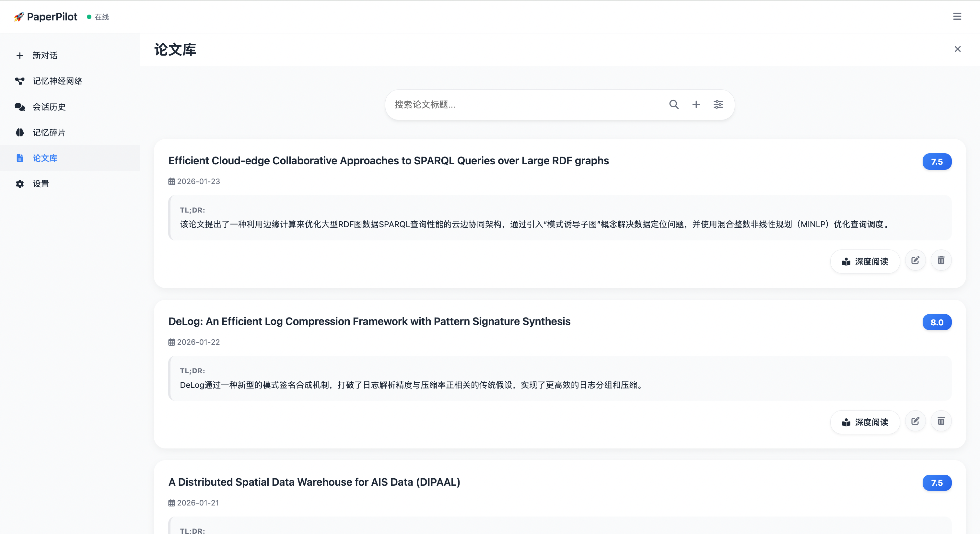Click the magnifier search icon
This screenshot has width=980, height=534.
674,104
